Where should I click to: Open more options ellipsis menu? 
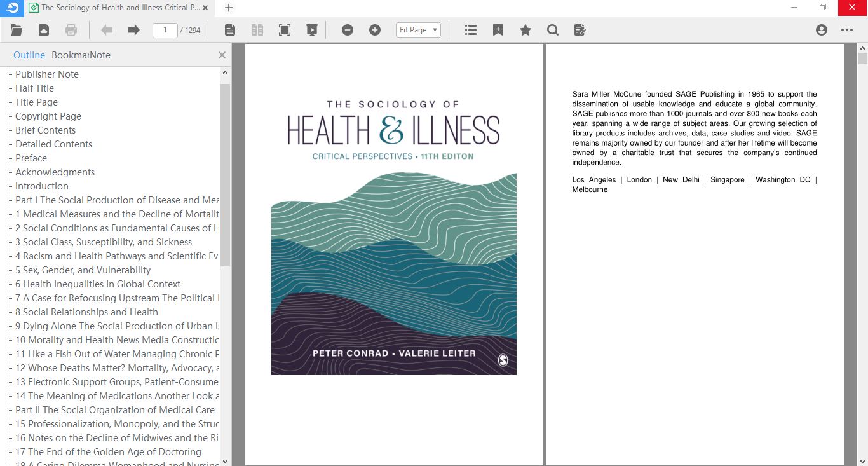pyautogui.click(x=847, y=30)
